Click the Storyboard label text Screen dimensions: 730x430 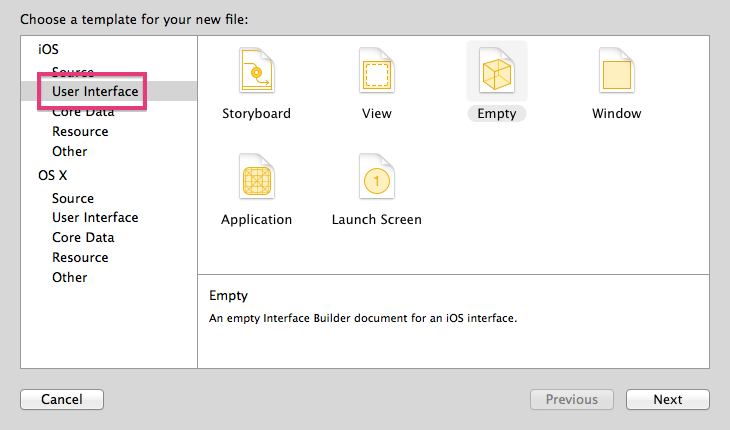(257, 114)
